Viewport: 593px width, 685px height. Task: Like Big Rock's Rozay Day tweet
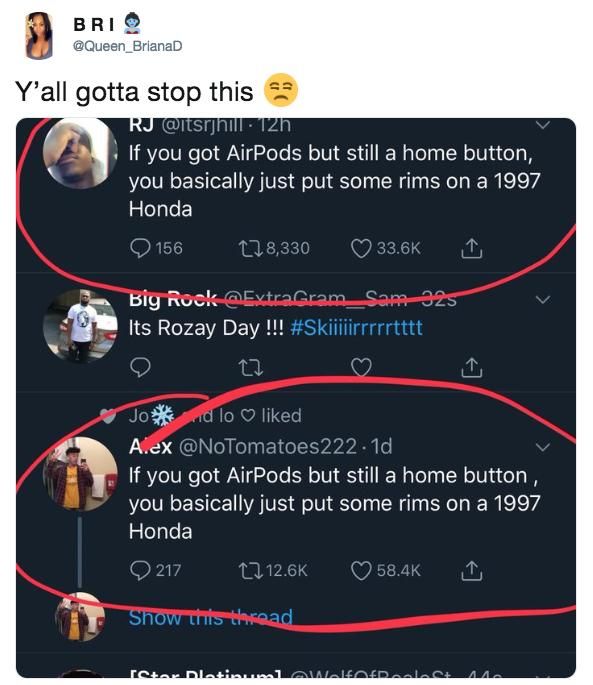click(361, 367)
